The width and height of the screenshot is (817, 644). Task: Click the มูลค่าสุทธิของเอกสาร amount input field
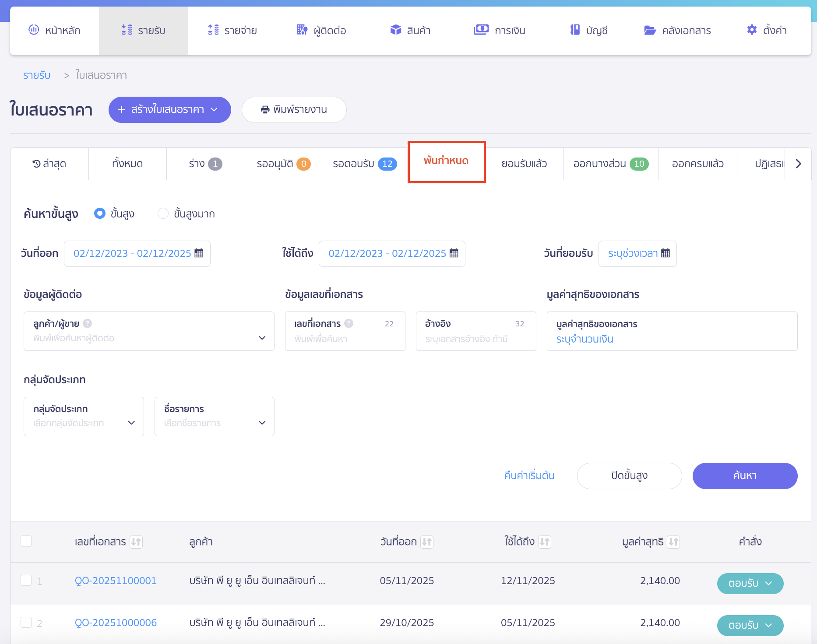click(672, 339)
